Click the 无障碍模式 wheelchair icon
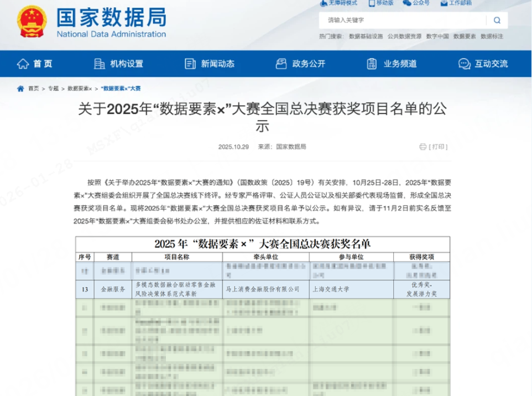 (x=324, y=3)
